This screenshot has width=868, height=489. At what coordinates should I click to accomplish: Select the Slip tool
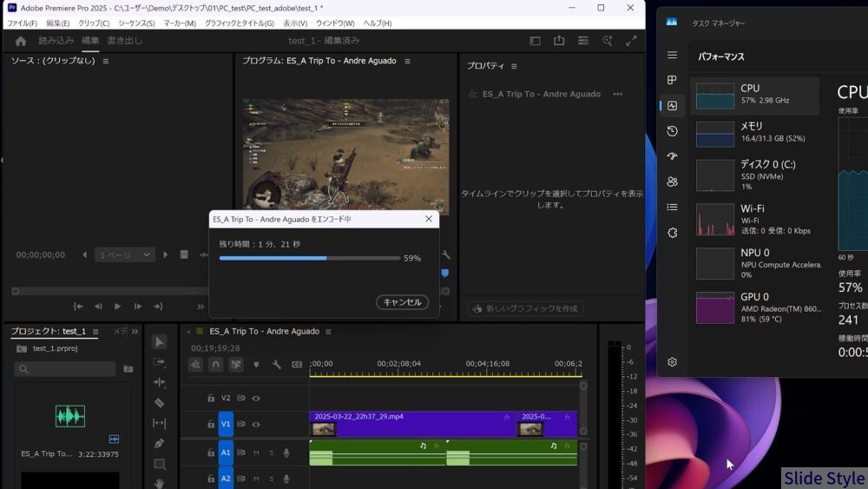tap(160, 423)
